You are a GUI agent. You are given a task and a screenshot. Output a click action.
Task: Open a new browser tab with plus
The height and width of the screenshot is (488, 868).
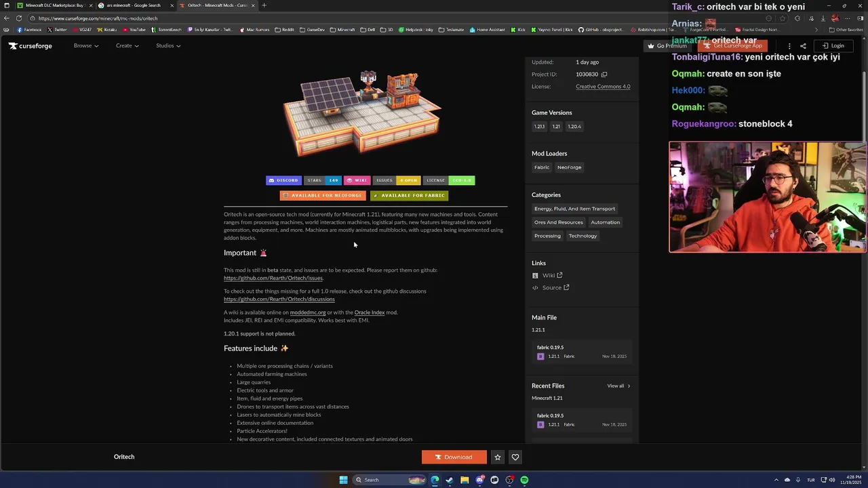[264, 5]
